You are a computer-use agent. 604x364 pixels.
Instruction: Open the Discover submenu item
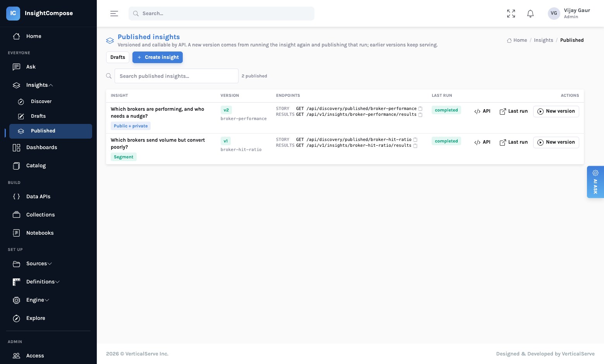click(51, 101)
